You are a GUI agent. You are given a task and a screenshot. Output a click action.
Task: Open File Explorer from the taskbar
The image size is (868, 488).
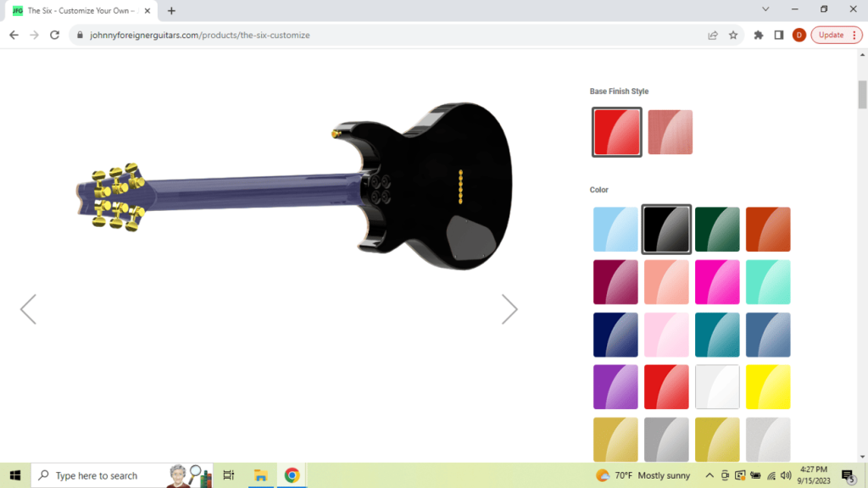point(261,475)
